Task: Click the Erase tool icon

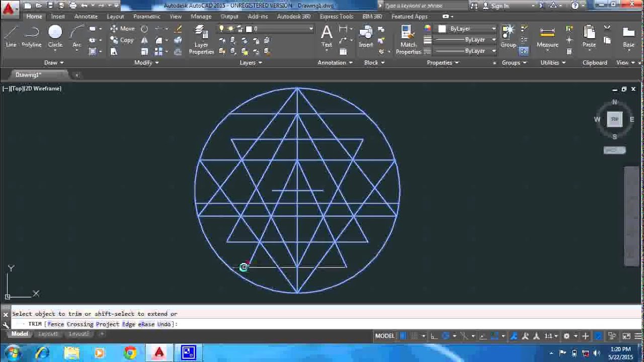Action: [177, 29]
